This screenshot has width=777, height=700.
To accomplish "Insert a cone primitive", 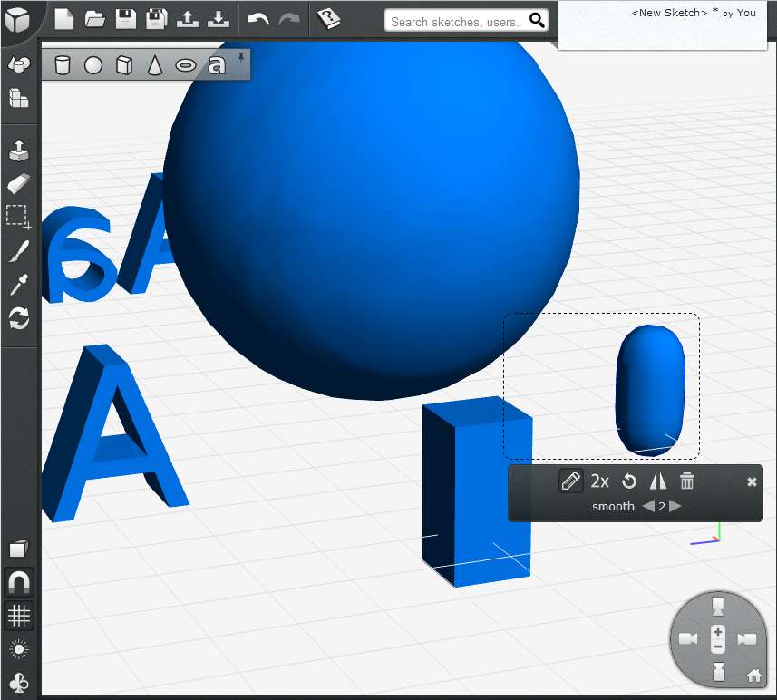I will coord(155,65).
